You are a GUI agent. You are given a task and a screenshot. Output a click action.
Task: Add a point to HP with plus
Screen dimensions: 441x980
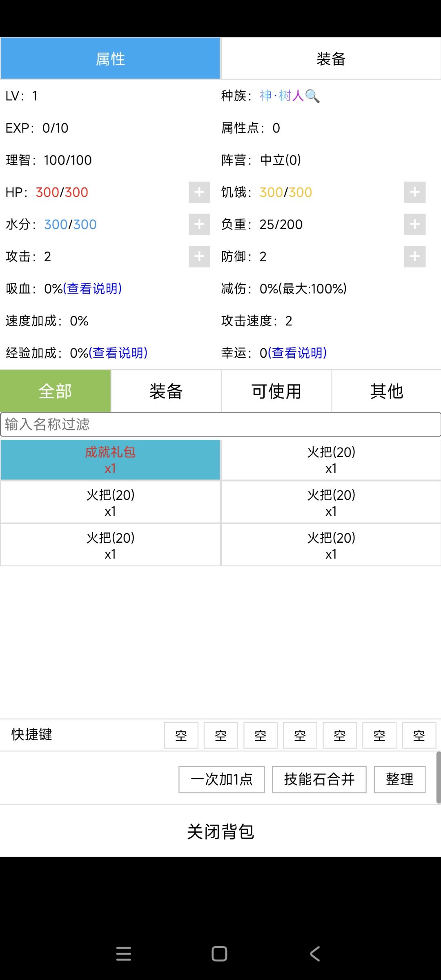coord(199,192)
